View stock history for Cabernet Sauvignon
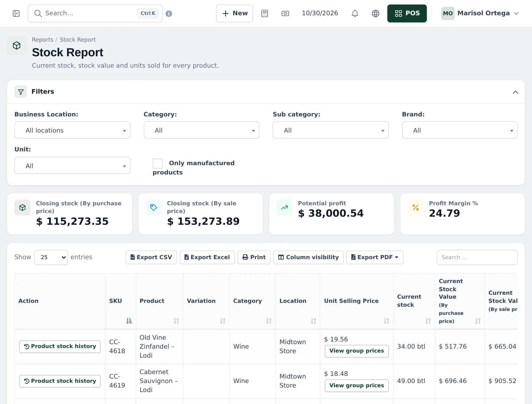532x404 pixels. coord(60,381)
